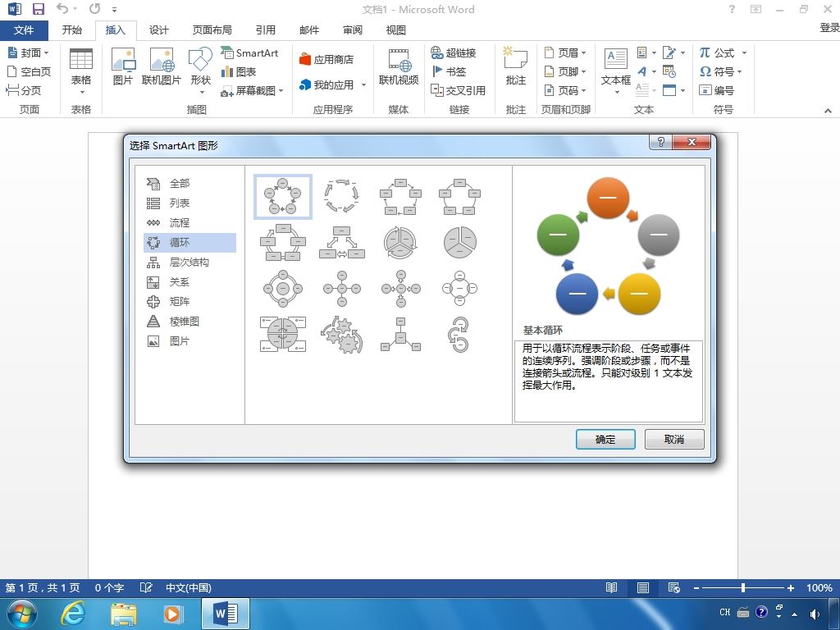Click 超链接 hyperlink button
The width and height of the screenshot is (840, 630).
(453, 52)
